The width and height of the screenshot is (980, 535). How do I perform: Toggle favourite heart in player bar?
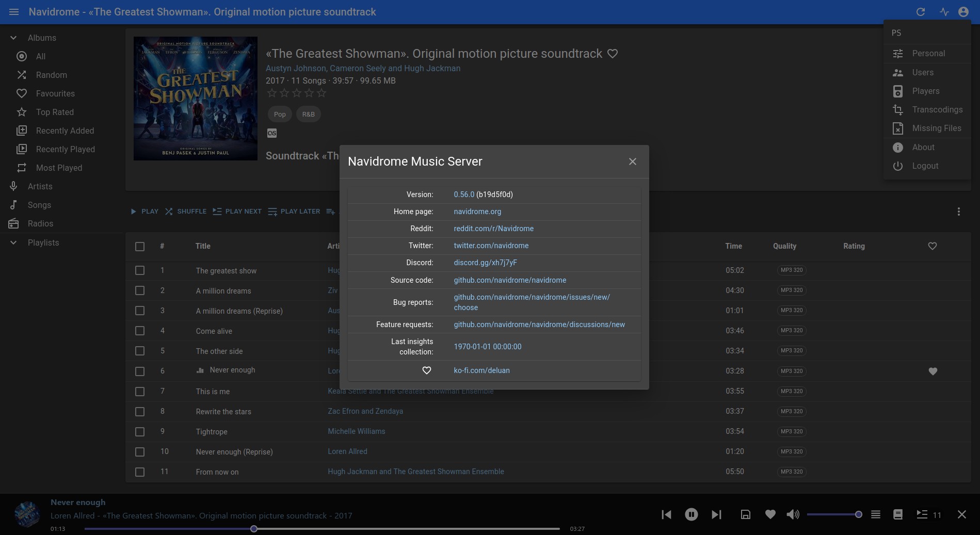coord(770,514)
